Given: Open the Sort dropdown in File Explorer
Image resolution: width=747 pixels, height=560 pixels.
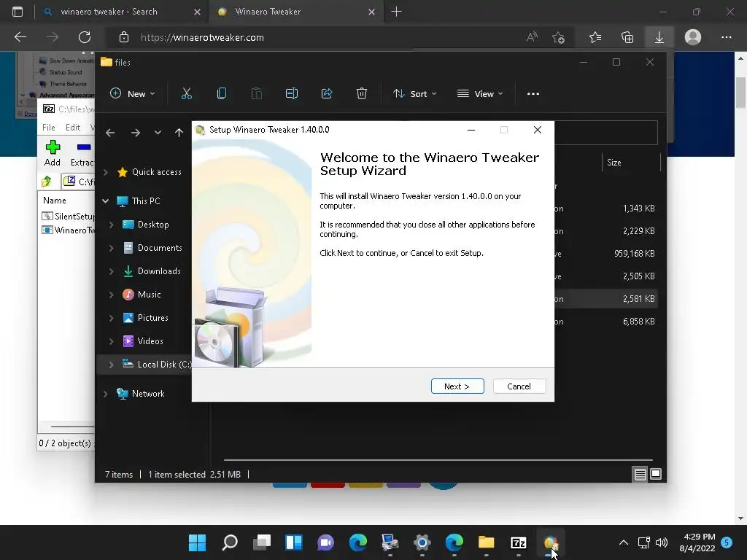Looking at the screenshot, I should [x=414, y=94].
